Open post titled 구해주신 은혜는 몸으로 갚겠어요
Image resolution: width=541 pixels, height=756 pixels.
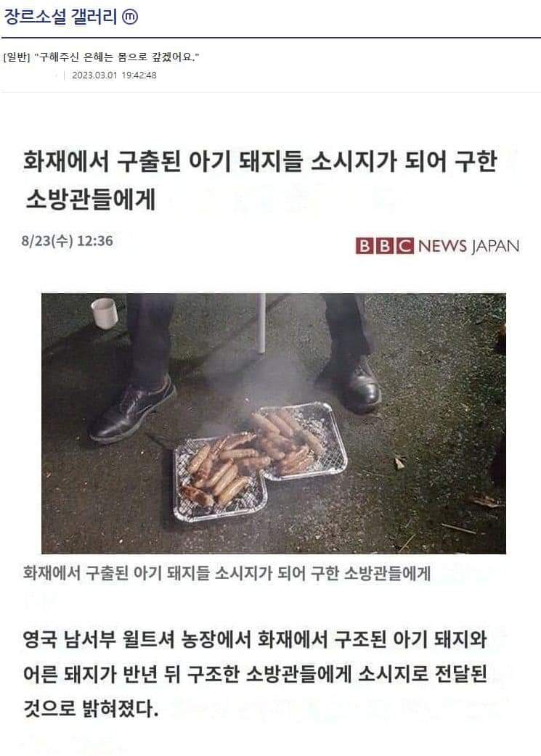click(117, 57)
